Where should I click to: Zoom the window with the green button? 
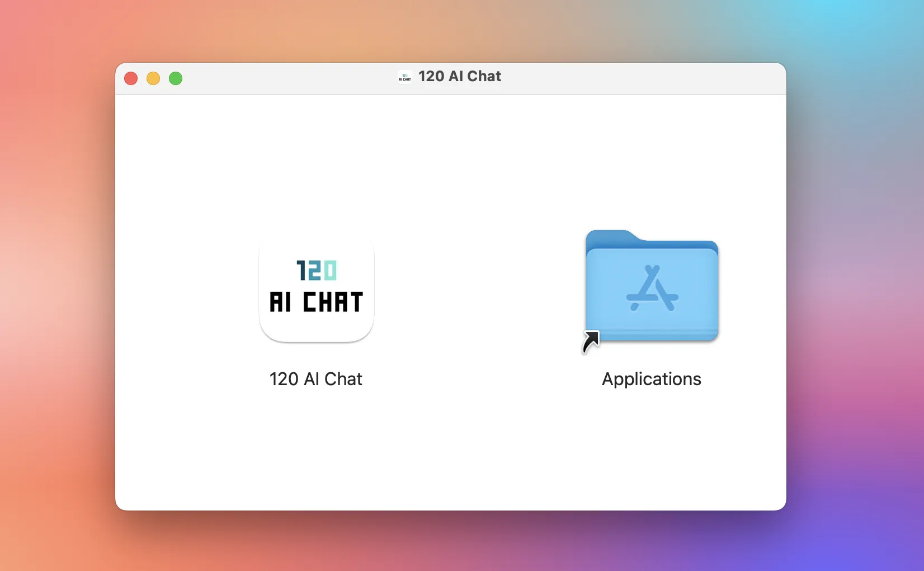click(176, 78)
